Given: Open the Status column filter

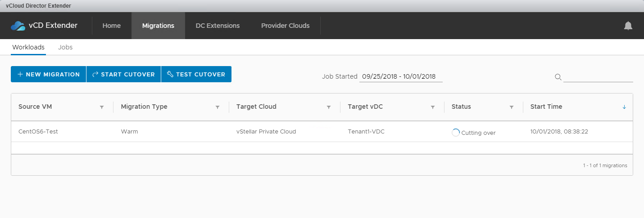Looking at the screenshot, I should click(512, 107).
